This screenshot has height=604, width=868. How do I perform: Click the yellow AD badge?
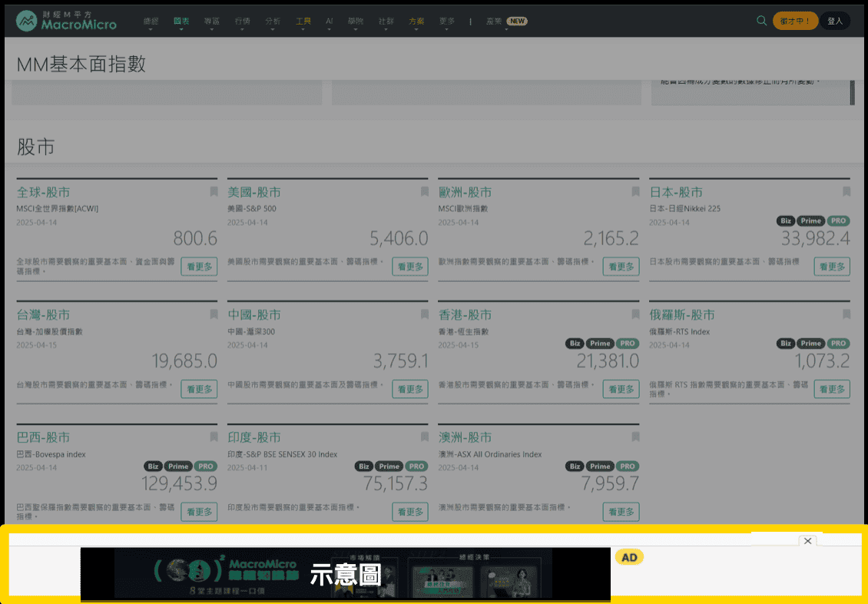coord(629,557)
